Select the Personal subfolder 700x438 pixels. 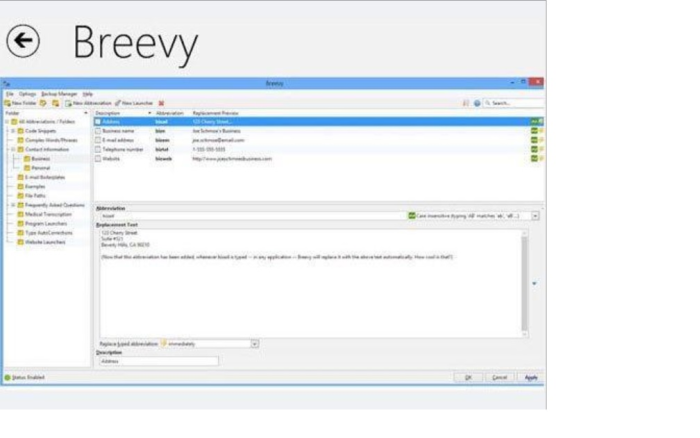(x=41, y=168)
